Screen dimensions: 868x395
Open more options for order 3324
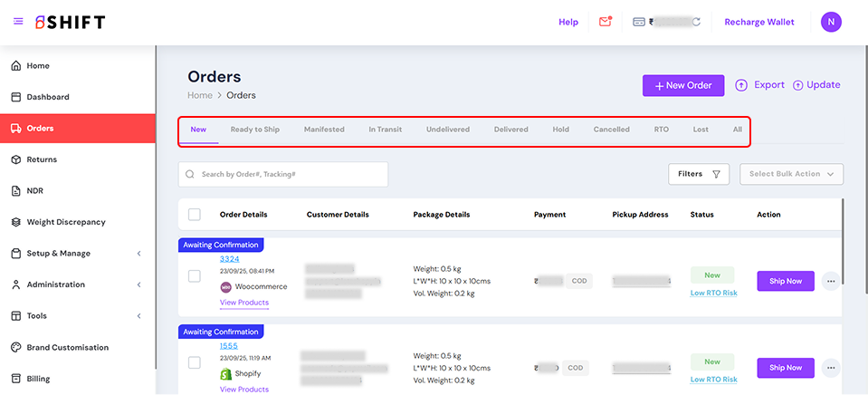(x=831, y=281)
